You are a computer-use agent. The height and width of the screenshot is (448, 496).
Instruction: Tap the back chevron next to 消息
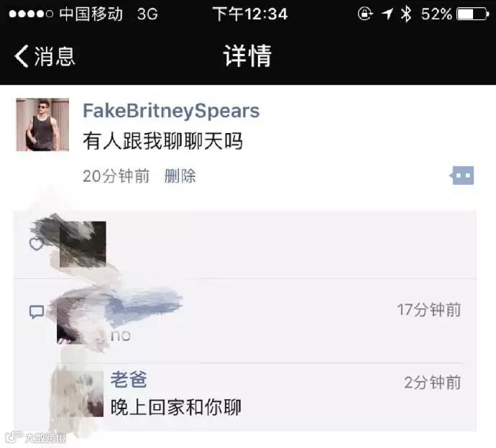coord(22,56)
